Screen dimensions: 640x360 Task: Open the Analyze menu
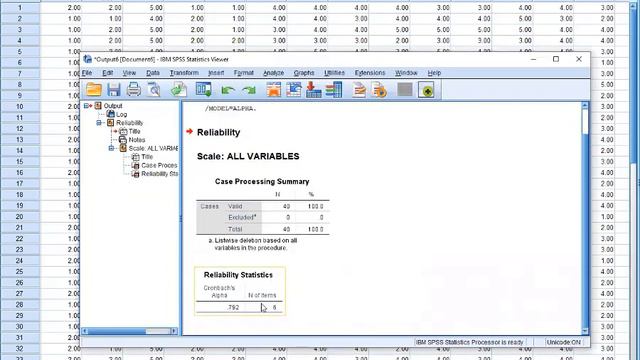[273, 73]
